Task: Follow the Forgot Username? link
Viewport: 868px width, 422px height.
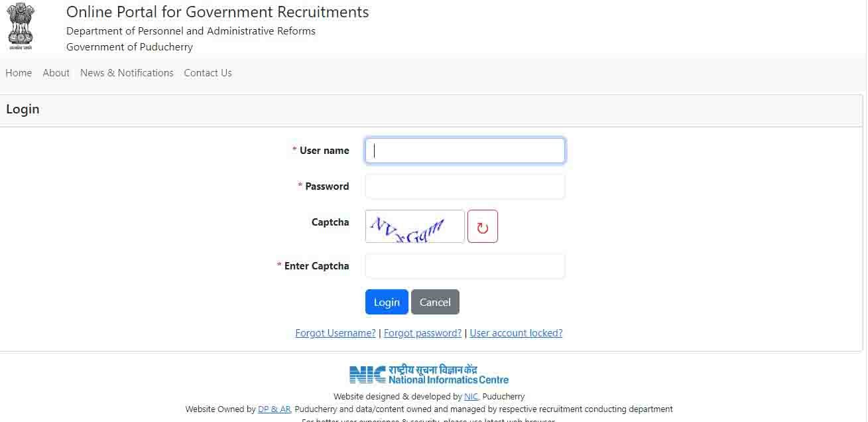Action: coord(336,333)
